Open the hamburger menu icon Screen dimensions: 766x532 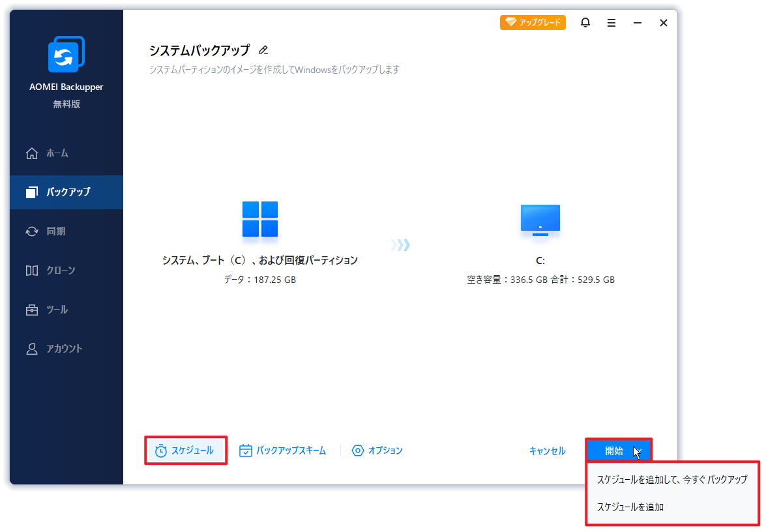(611, 23)
